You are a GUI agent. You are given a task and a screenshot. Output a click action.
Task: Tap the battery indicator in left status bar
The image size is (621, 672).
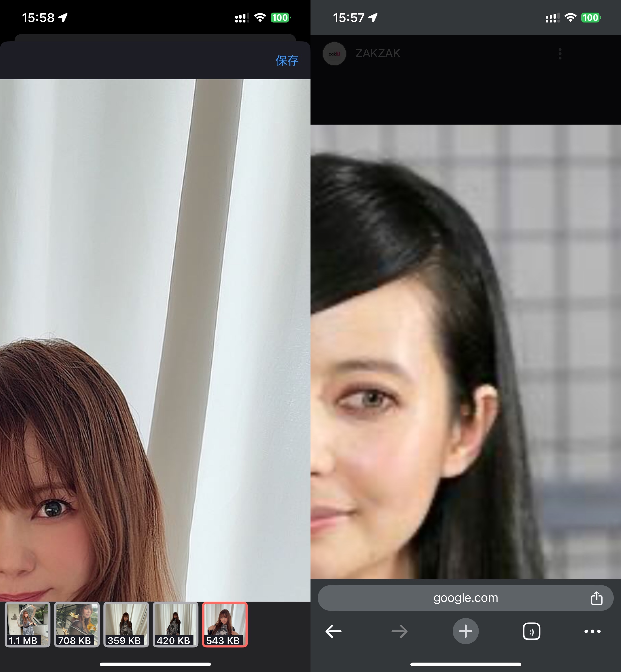click(281, 17)
